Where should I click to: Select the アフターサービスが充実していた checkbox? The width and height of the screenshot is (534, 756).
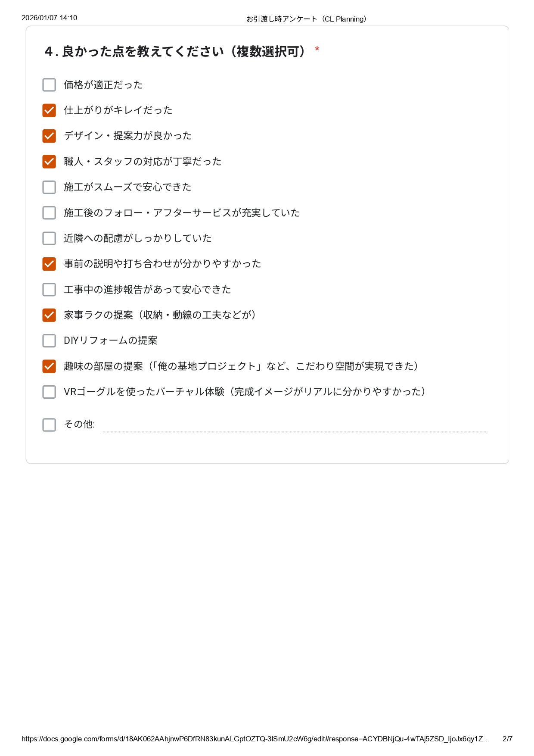pos(49,213)
